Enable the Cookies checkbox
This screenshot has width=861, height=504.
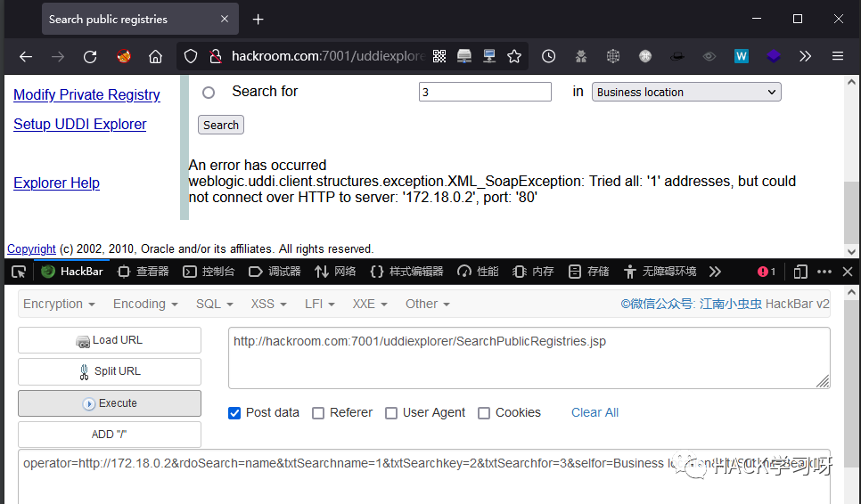[x=484, y=413]
